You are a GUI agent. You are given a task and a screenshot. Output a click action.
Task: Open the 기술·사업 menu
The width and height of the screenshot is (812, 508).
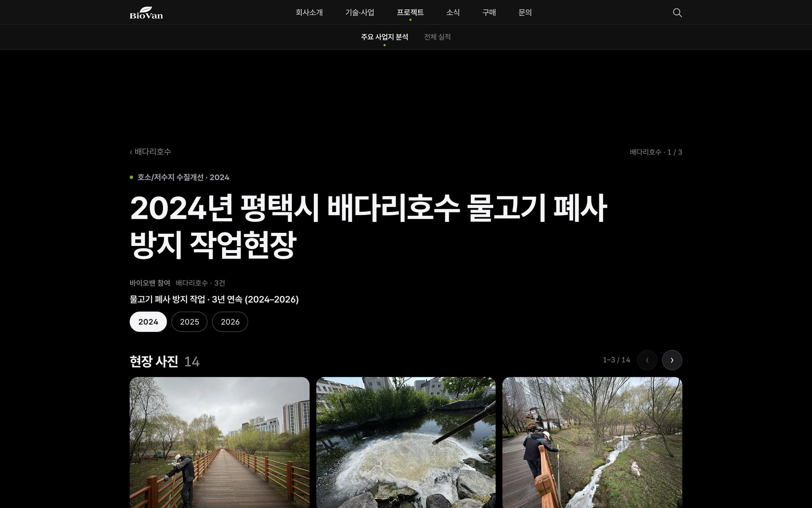(x=359, y=12)
